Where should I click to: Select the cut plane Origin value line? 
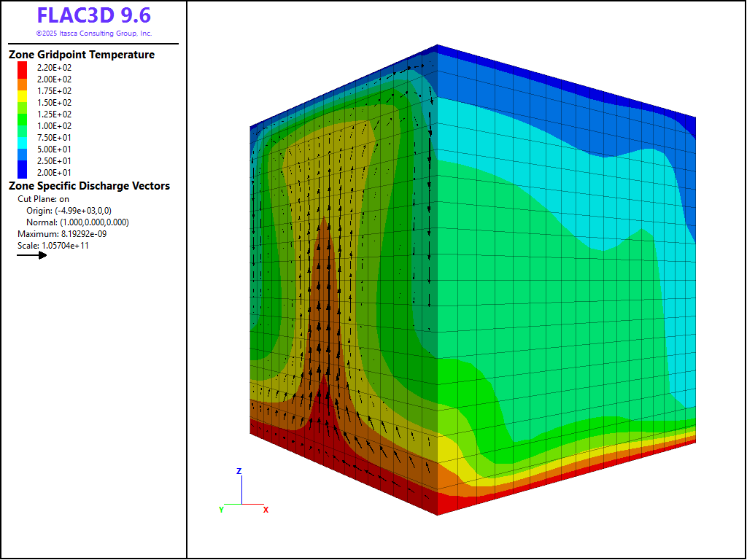pos(69,210)
